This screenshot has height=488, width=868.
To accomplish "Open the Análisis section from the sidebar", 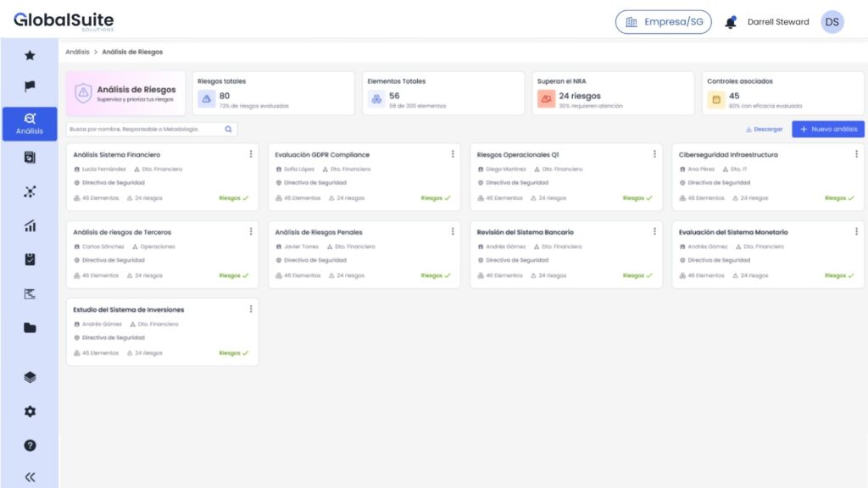I will 30,123.
